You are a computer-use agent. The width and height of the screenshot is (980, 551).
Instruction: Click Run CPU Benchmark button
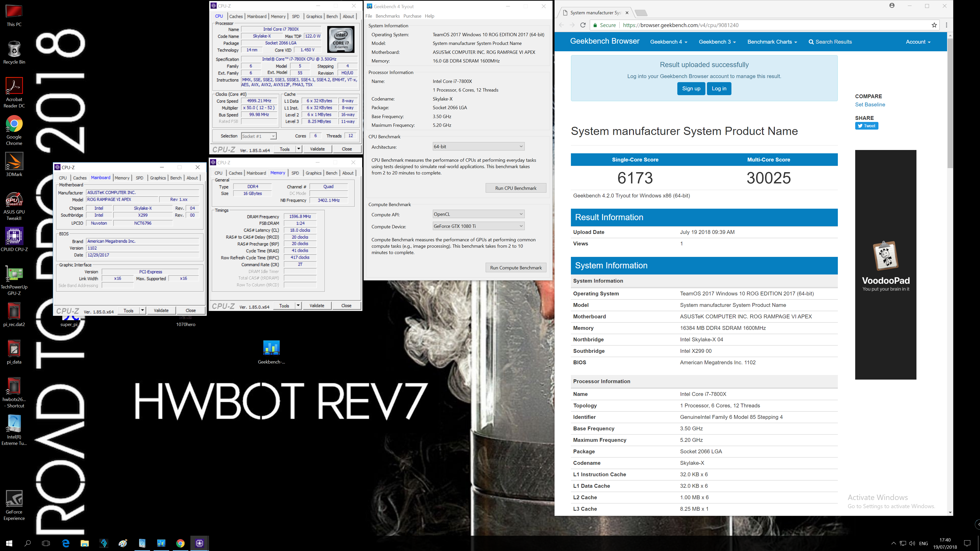pyautogui.click(x=516, y=188)
